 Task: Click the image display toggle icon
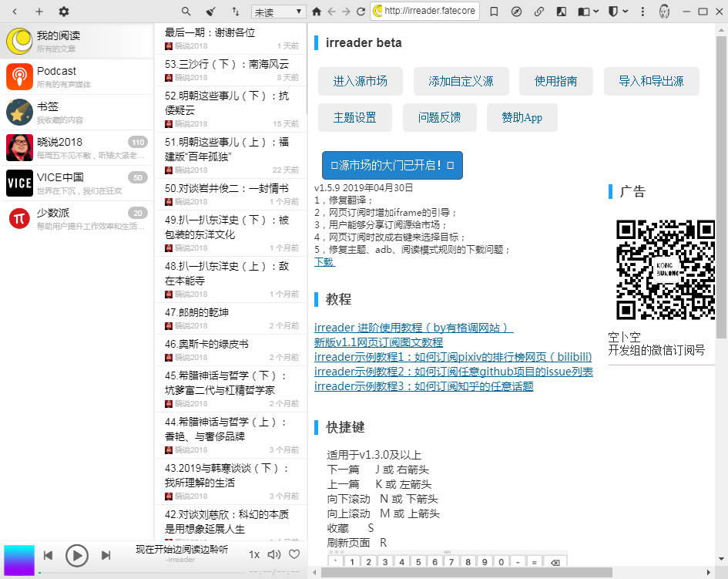coord(561,12)
